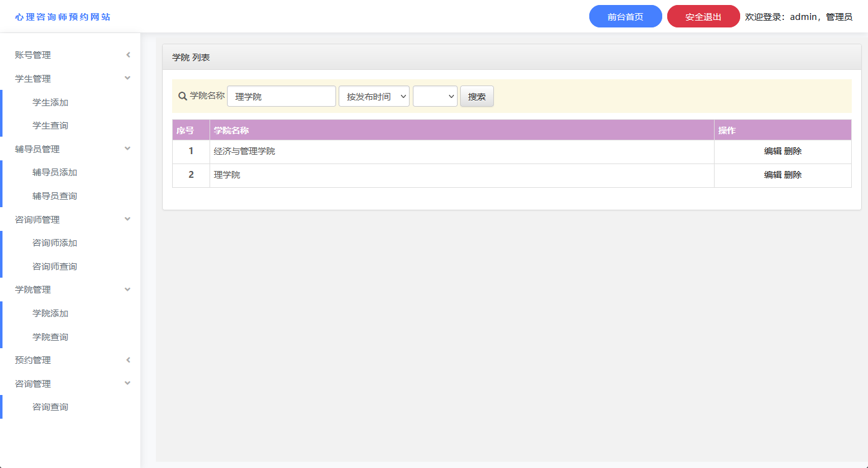The width and height of the screenshot is (868, 468).
Task: Open 学生查询 in the sidebar
Action: 51,125
